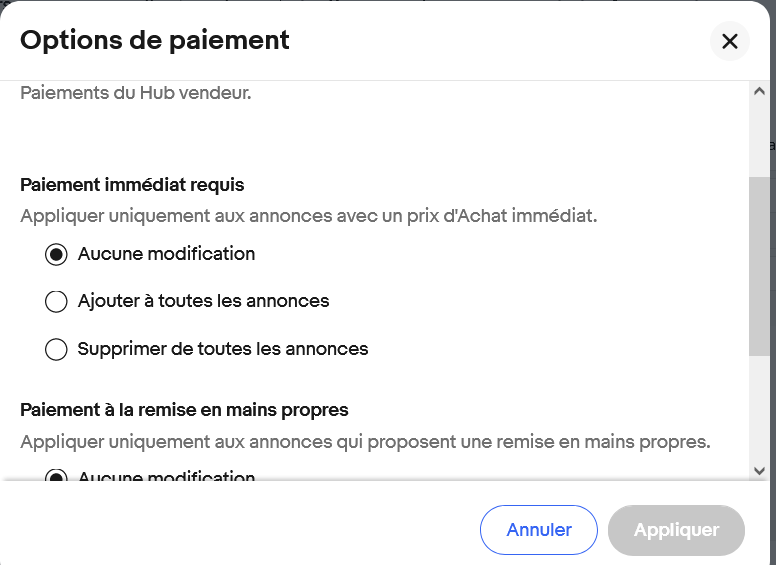Select Aucune modification radio for Paiement immédiat
The width and height of the screenshot is (776, 565).
56,254
